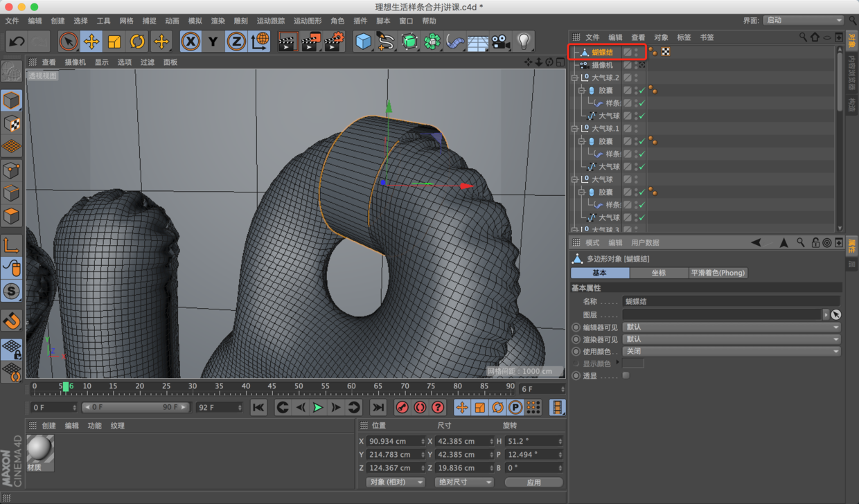Screen dimensions: 859x504
Task: Click the record active objects keyframe button
Action: point(402,407)
